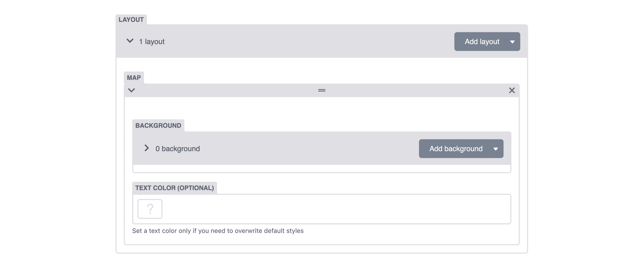Click the text color help description
The width and height of the screenshot is (644, 268).
pos(218,231)
